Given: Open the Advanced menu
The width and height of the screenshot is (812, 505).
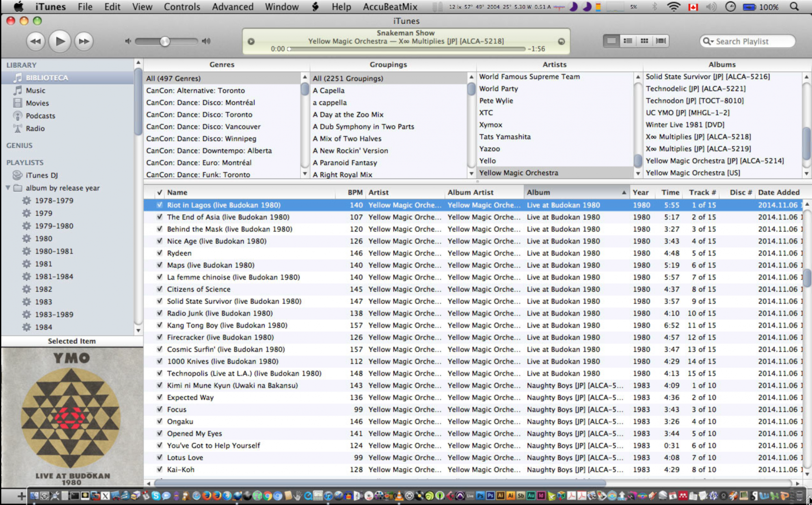Looking at the screenshot, I should 233,7.
